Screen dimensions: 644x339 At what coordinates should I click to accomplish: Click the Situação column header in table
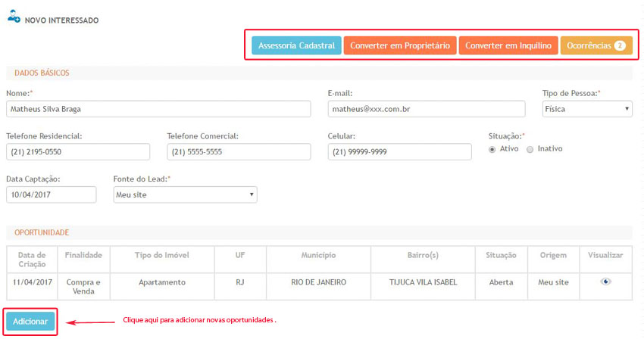pyautogui.click(x=501, y=256)
